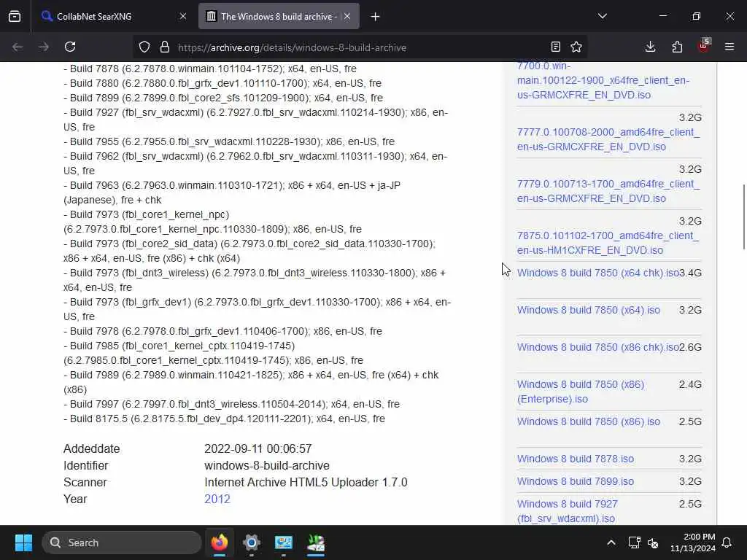Download 7779.0.100713-1700 amd64fre client ISO
The image size is (747, 560).
608,191
